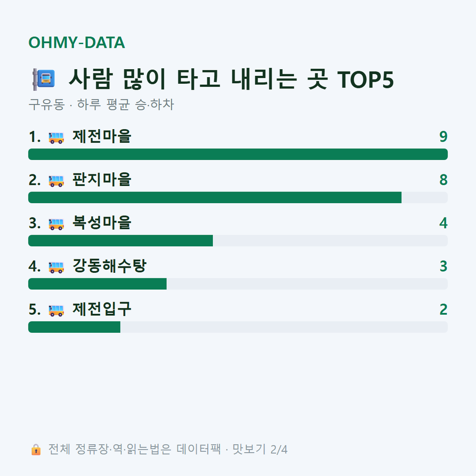Viewport: 476px width, 476px height.
Task: Click the full green bar for 제전마을
Action: [x=238, y=154]
